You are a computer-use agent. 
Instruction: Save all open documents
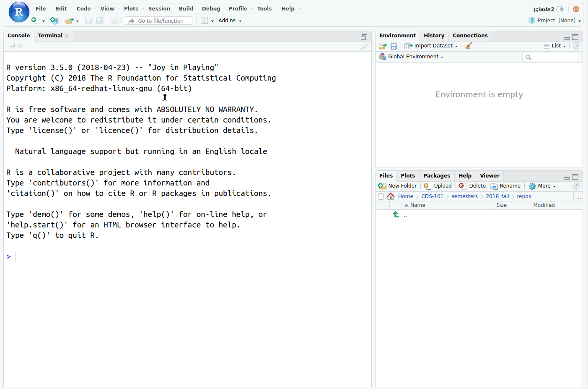pos(100,21)
